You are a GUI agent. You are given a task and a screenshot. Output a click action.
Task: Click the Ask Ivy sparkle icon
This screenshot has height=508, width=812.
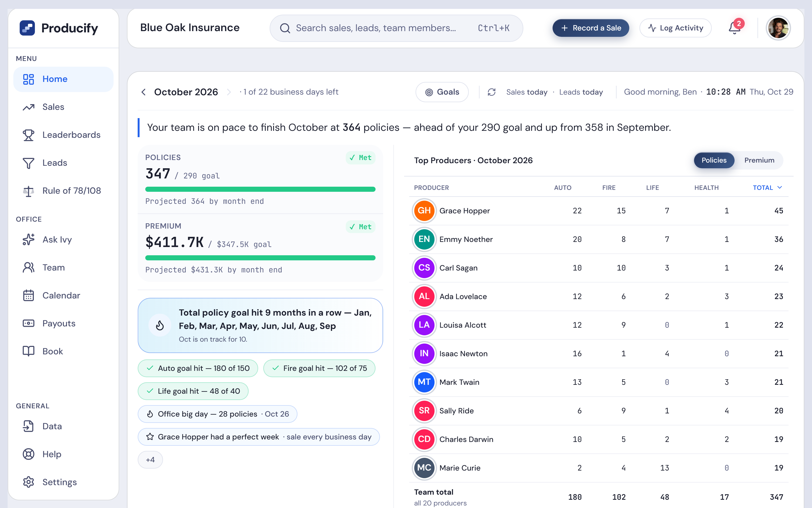click(29, 240)
